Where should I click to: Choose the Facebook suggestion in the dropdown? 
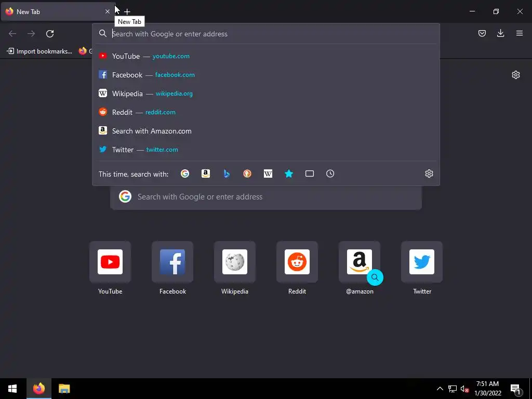pos(266,75)
